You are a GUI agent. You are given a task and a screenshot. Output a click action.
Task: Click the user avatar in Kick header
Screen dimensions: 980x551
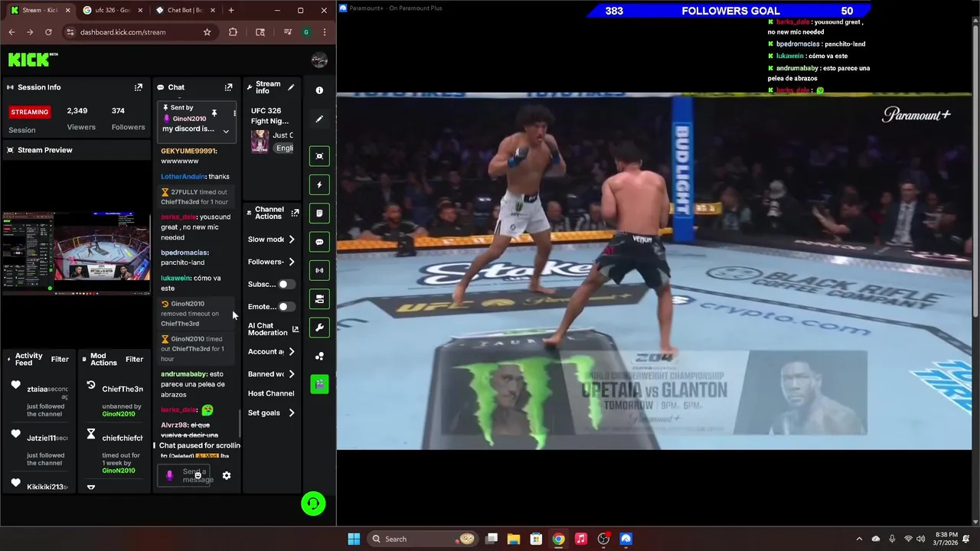319,60
